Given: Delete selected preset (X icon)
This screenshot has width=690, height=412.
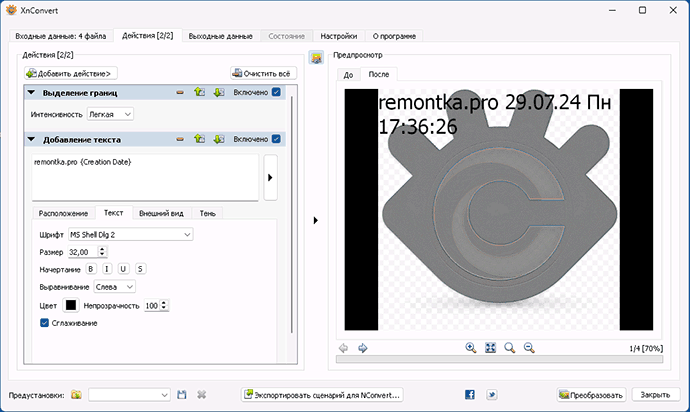Looking at the screenshot, I should [202, 395].
